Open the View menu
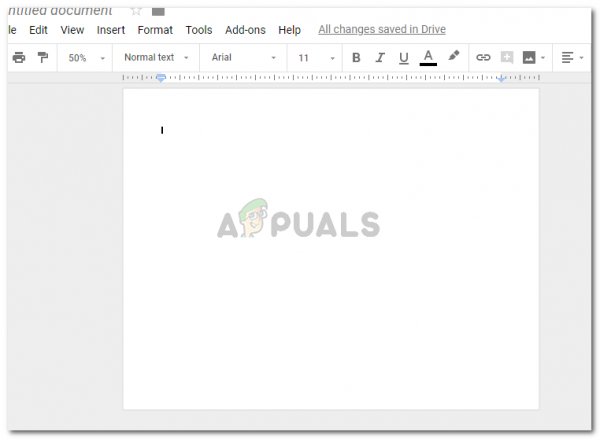The height and width of the screenshot is (439, 600). click(x=72, y=30)
